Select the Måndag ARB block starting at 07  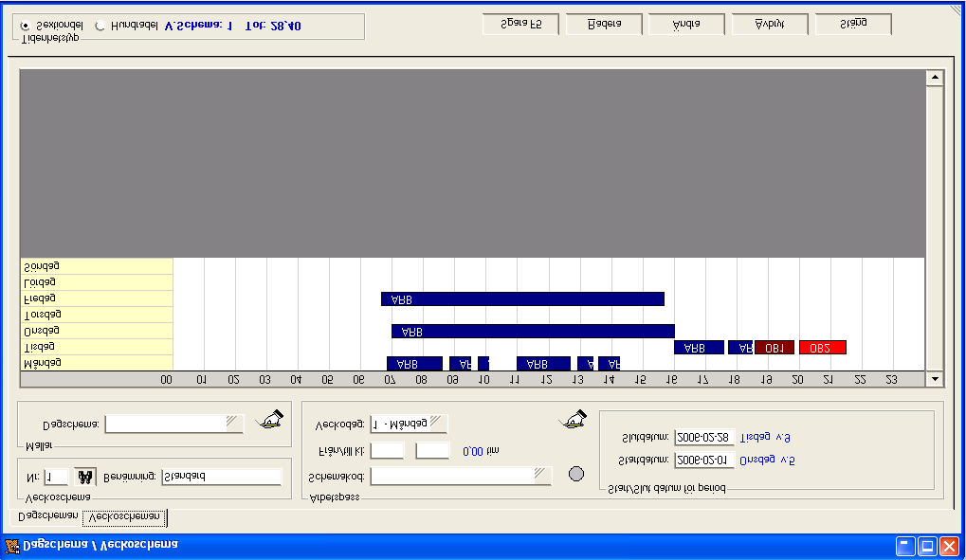414,364
